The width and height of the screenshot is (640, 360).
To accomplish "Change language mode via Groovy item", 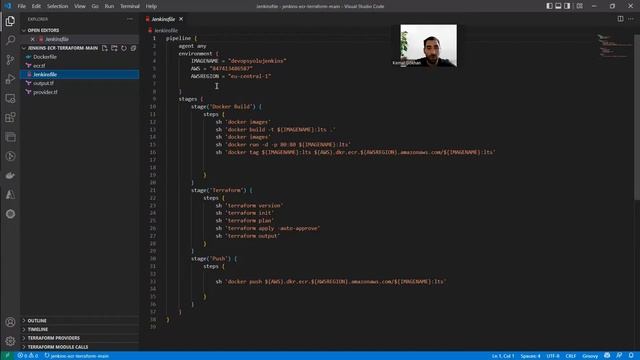I will 590,356.
